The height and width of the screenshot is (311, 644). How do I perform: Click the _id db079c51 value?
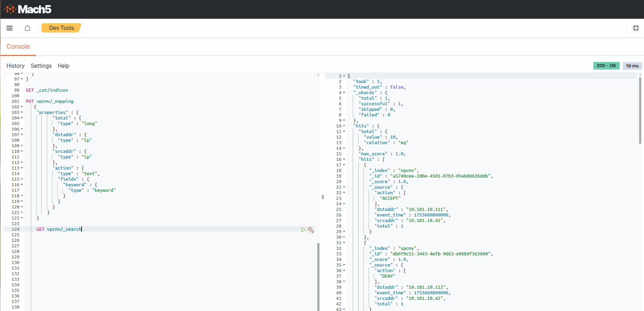(440, 254)
